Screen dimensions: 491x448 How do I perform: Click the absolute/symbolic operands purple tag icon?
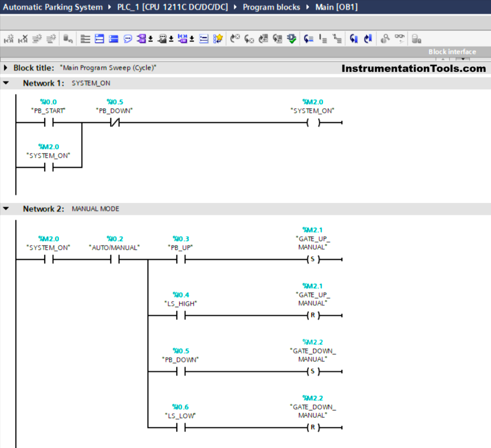point(141,39)
